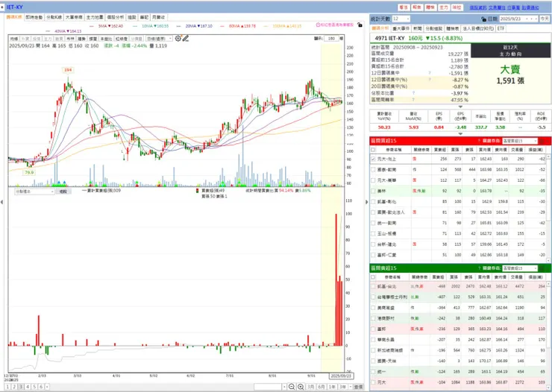
Task: Open the dropdown in the red buy header
Action: point(520,141)
